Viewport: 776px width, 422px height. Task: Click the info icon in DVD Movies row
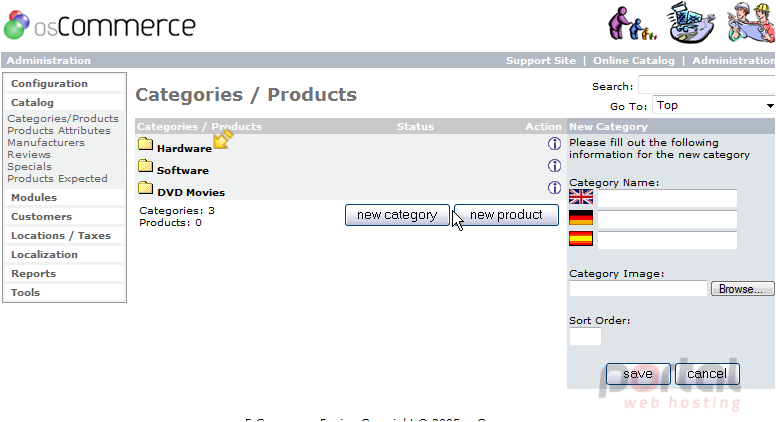(x=554, y=188)
